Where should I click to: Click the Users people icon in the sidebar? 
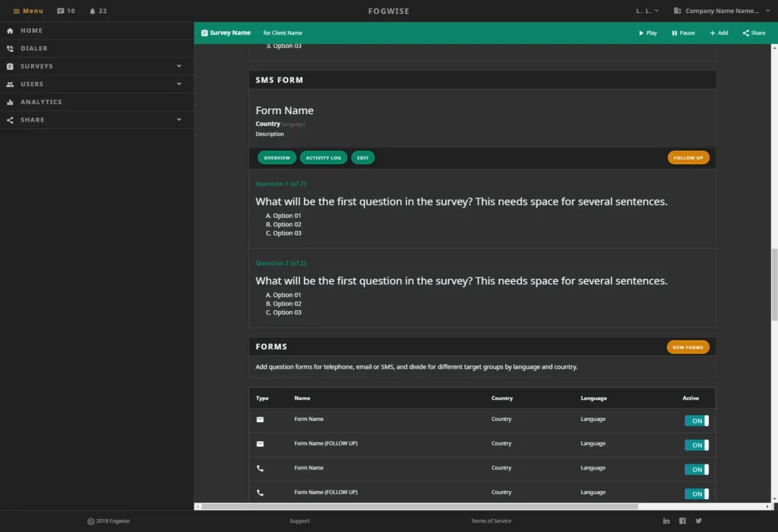point(10,84)
